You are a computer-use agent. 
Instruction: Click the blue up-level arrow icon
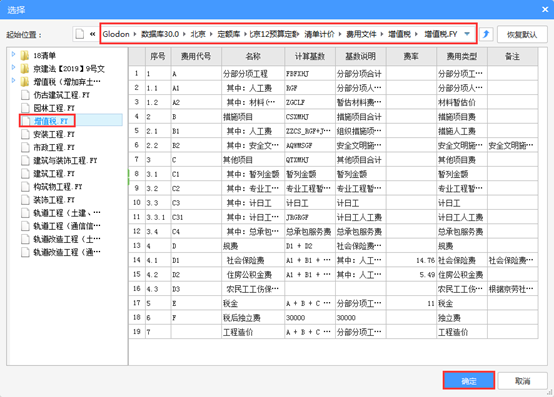tap(486, 34)
